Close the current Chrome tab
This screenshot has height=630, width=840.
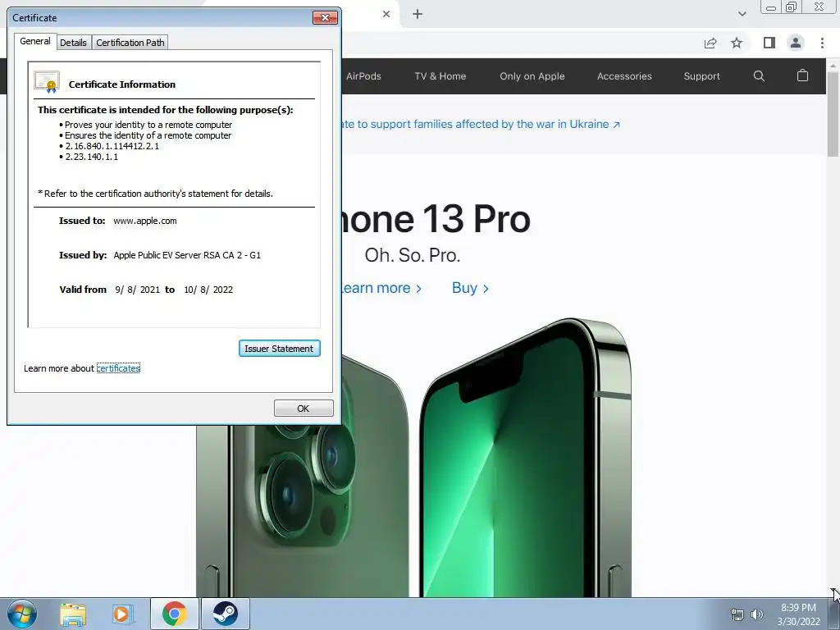tap(386, 14)
